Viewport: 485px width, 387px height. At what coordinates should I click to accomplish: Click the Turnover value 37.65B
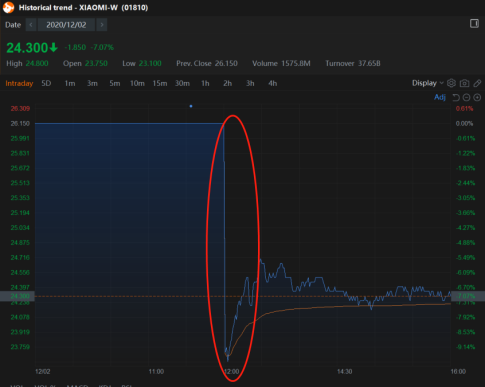[x=369, y=63]
